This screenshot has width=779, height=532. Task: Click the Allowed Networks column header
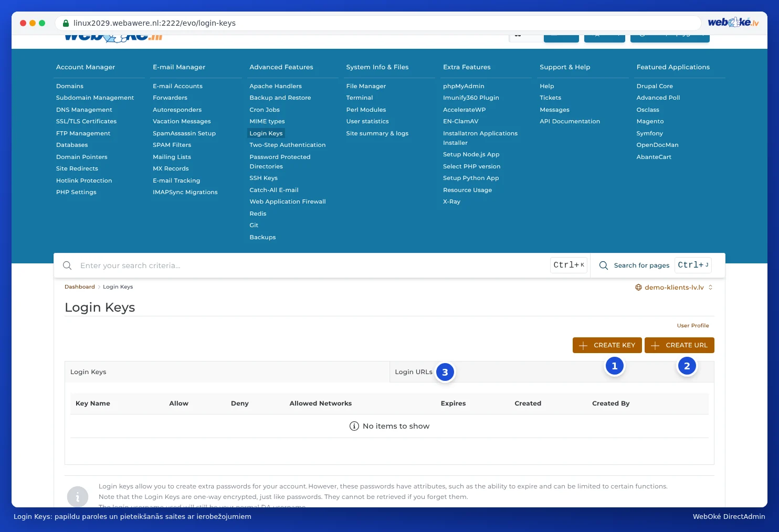pos(321,403)
